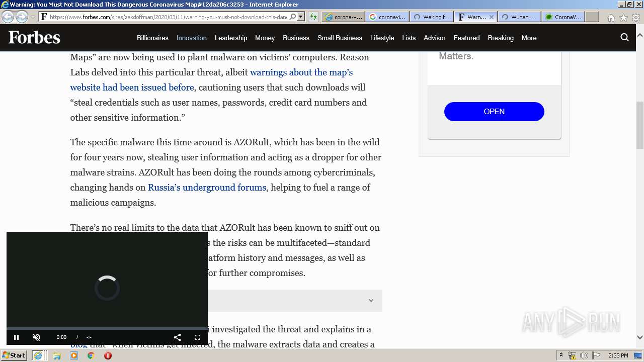The image size is (644, 362).
Task: Click the Forbes logo
Action: click(34, 38)
